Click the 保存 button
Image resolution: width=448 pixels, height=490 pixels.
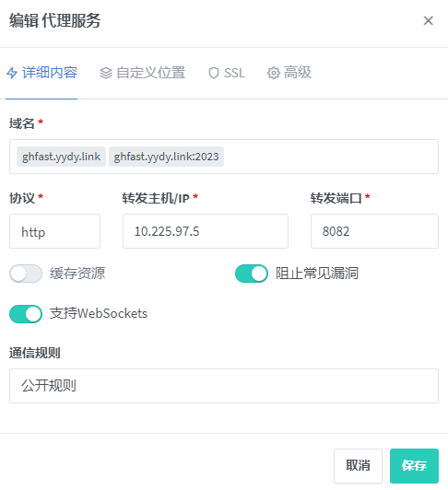(414, 466)
